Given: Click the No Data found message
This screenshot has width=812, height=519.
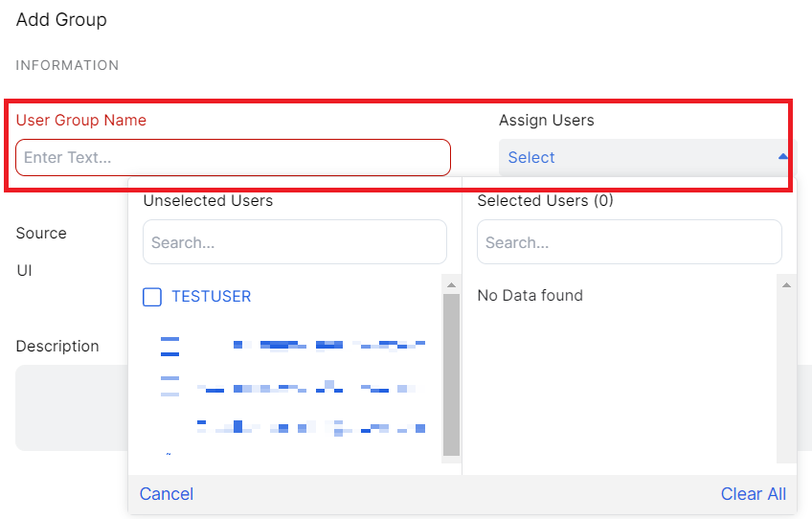Looking at the screenshot, I should click(530, 296).
